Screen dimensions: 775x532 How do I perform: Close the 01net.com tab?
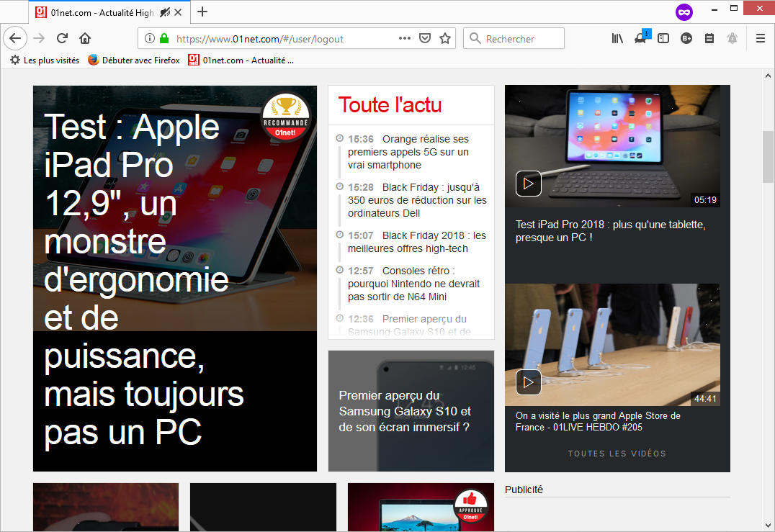tap(179, 12)
